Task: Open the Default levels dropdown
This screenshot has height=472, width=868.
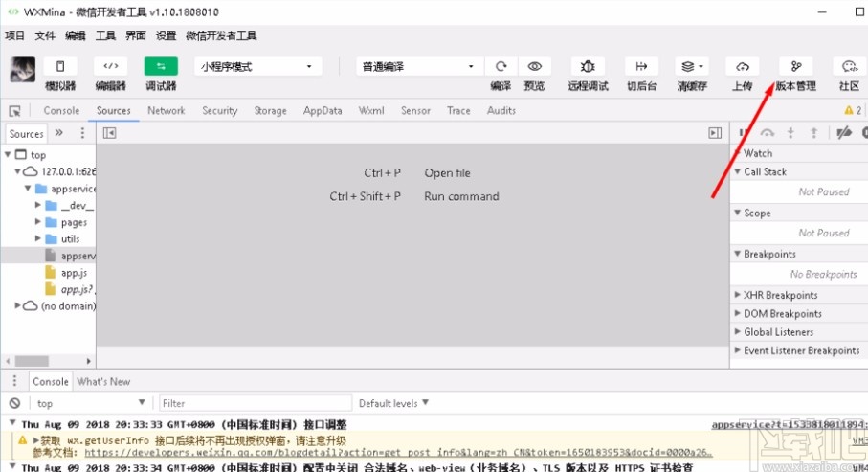Action: point(393,403)
